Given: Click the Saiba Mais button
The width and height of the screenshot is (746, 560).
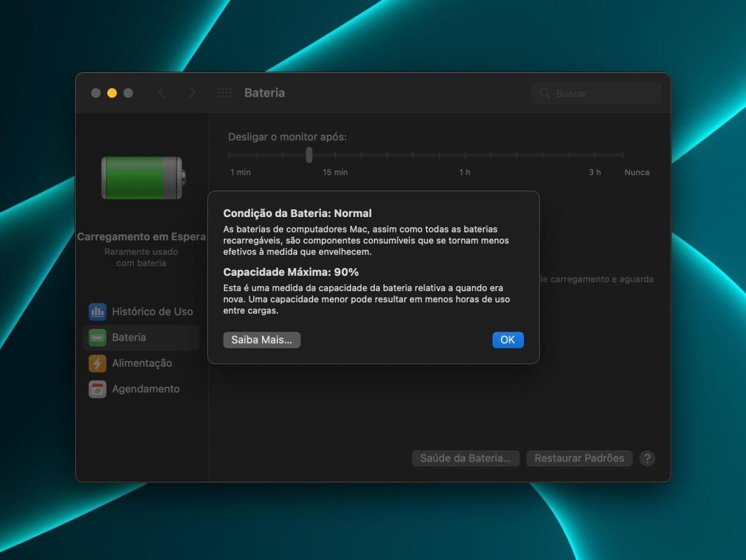Looking at the screenshot, I should point(261,339).
